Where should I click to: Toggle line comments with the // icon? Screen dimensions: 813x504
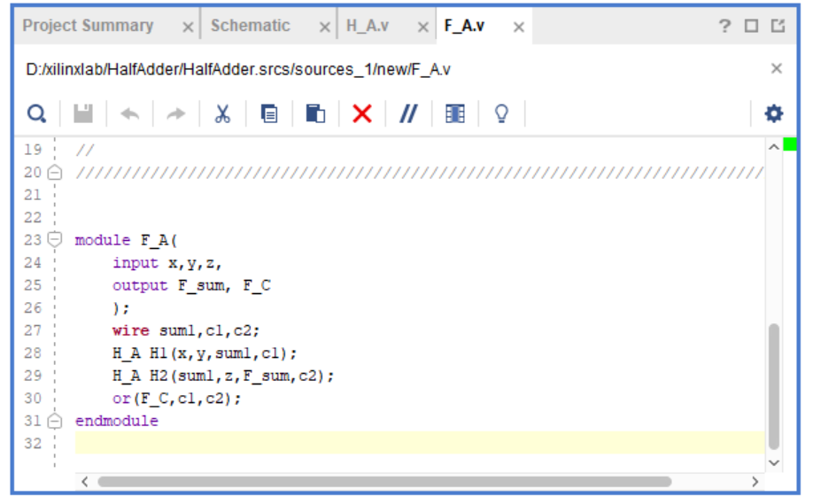coord(408,114)
